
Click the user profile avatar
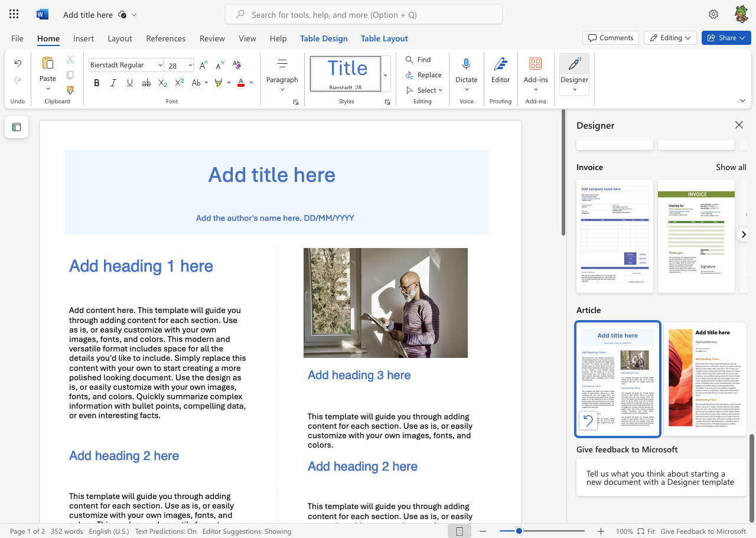[x=741, y=14]
